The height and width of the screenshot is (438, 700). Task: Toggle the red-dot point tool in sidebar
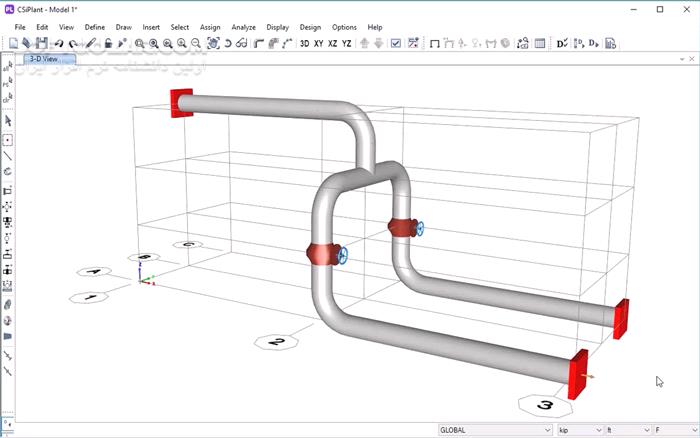click(8, 139)
